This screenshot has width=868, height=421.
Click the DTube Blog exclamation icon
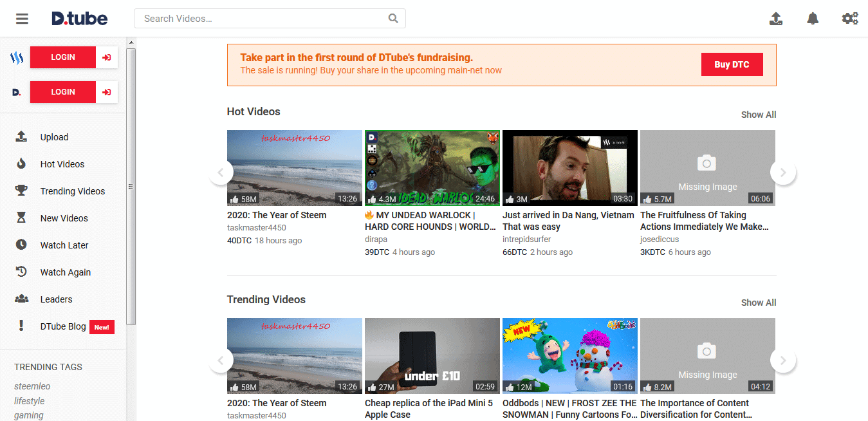point(21,326)
